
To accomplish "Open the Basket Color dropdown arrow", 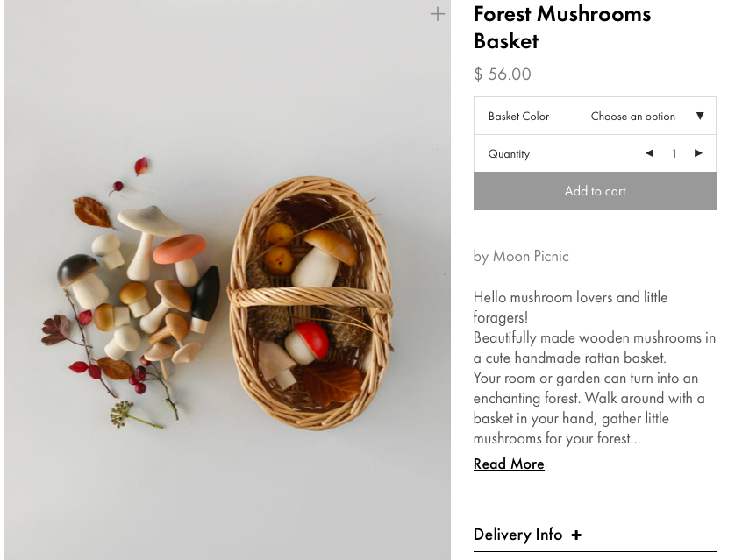I will point(700,116).
